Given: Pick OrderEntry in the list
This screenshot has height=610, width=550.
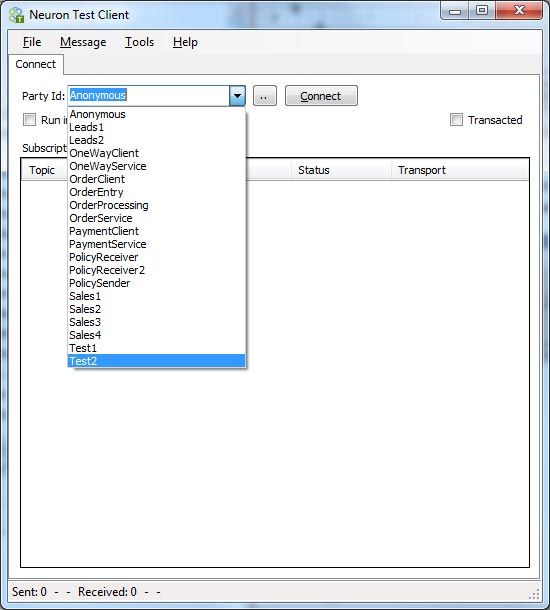Looking at the screenshot, I should tap(156, 192).
